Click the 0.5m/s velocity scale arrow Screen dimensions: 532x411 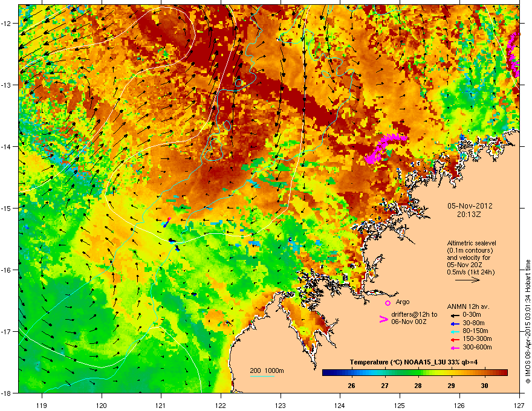coord(467,280)
